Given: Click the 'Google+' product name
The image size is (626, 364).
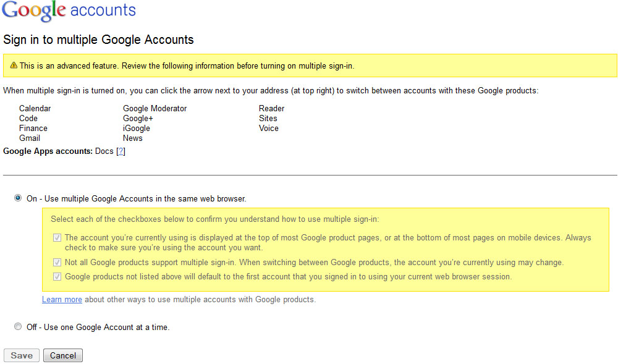Looking at the screenshot, I should tap(138, 119).
